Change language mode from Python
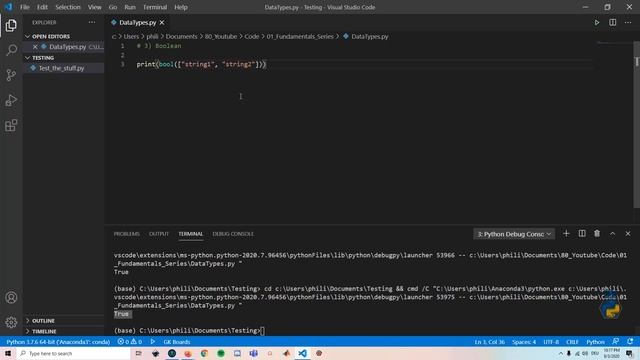 tap(596, 342)
